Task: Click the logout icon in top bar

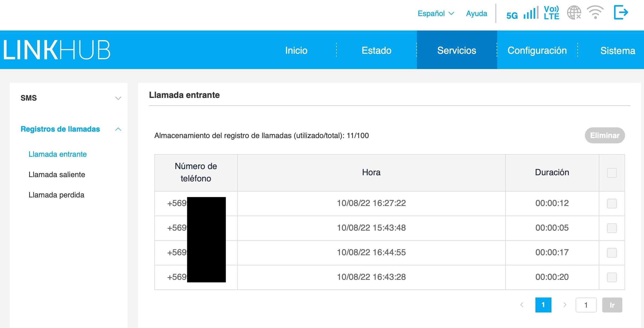Action: 620,13
